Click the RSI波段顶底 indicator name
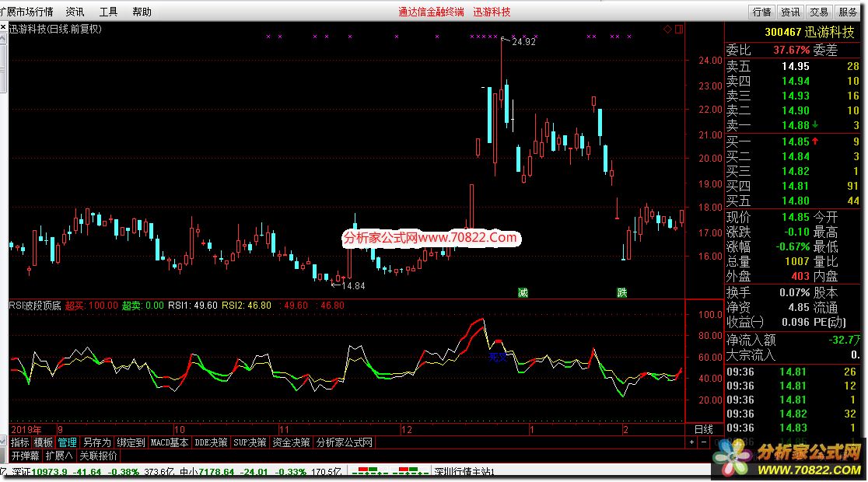 (35, 305)
